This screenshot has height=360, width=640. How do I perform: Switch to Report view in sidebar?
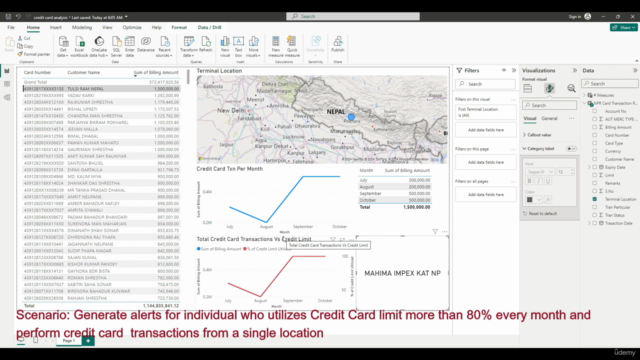(x=7, y=71)
